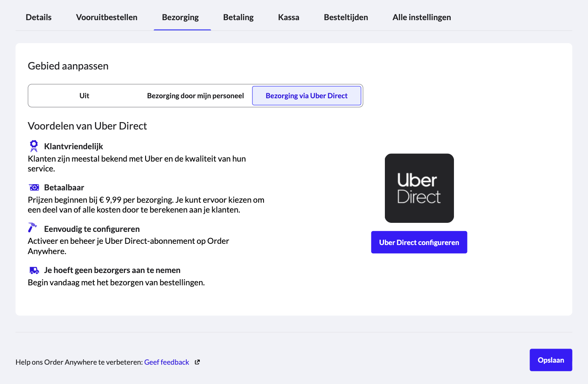Click the Opslaan button
Screen dimensions: 588x384
(551, 360)
